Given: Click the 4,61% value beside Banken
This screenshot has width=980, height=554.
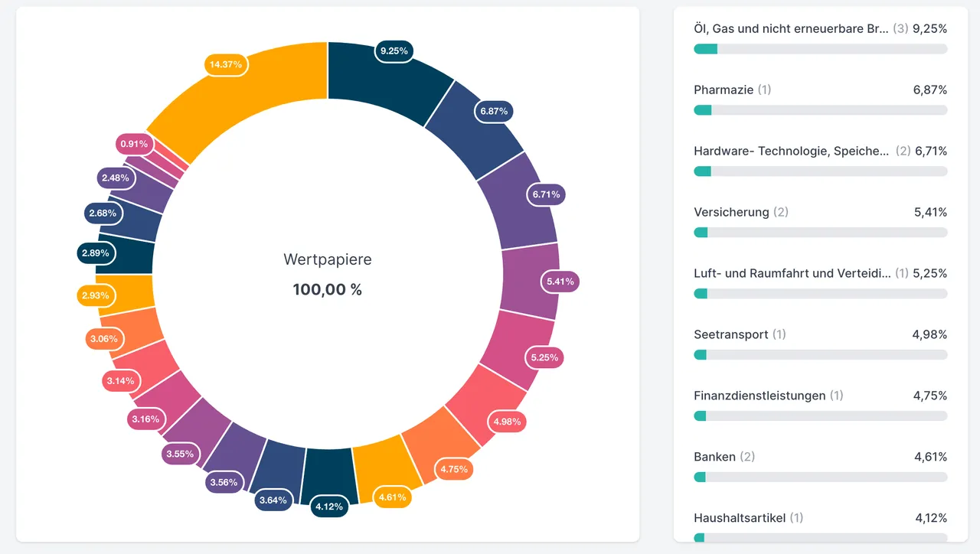Looking at the screenshot, I should coord(930,457).
